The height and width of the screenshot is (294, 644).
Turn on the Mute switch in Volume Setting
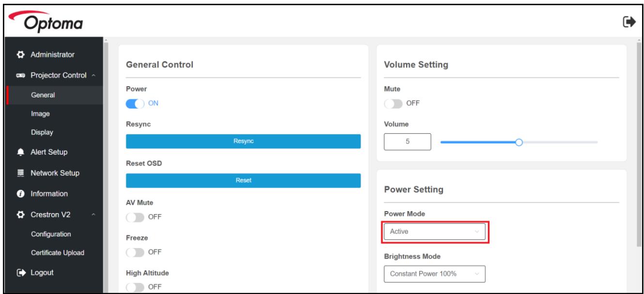(x=392, y=103)
